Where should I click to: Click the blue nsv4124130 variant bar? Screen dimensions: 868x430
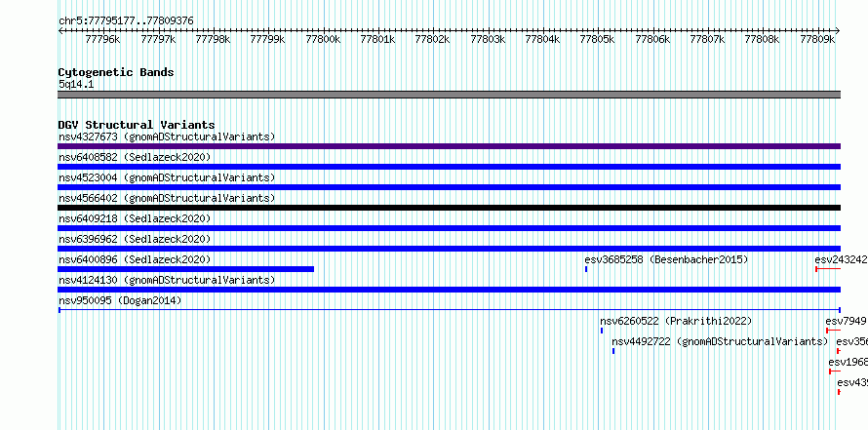pos(449,290)
